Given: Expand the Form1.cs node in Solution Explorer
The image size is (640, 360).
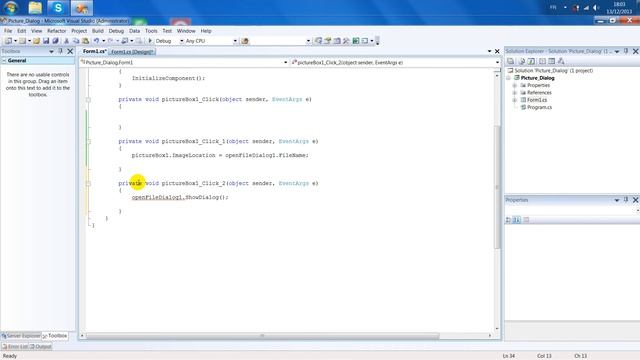Looking at the screenshot, I should [x=515, y=100].
